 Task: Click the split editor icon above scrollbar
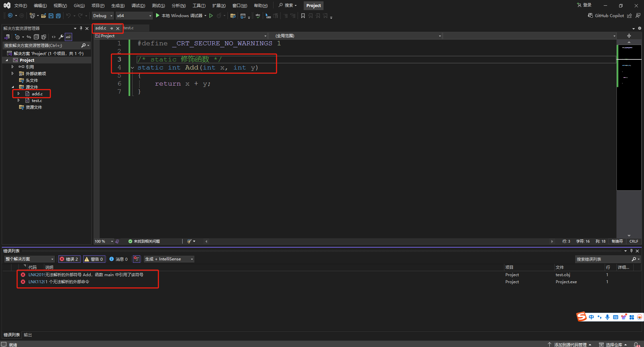[629, 36]
